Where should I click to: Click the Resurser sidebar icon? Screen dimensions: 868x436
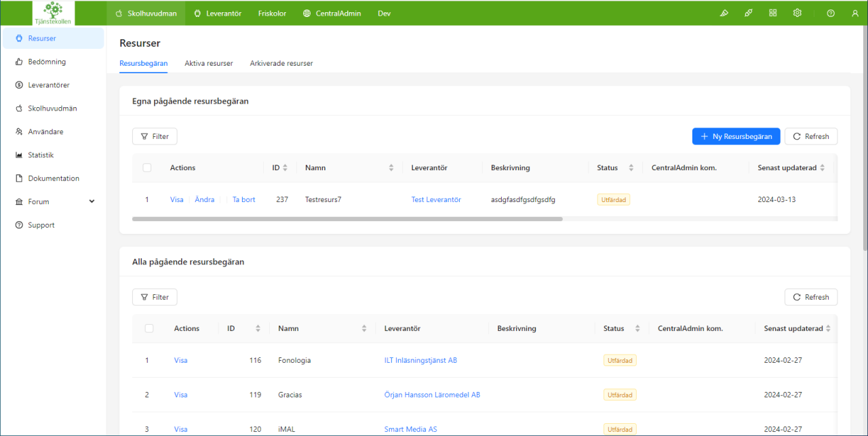(19, 39)
